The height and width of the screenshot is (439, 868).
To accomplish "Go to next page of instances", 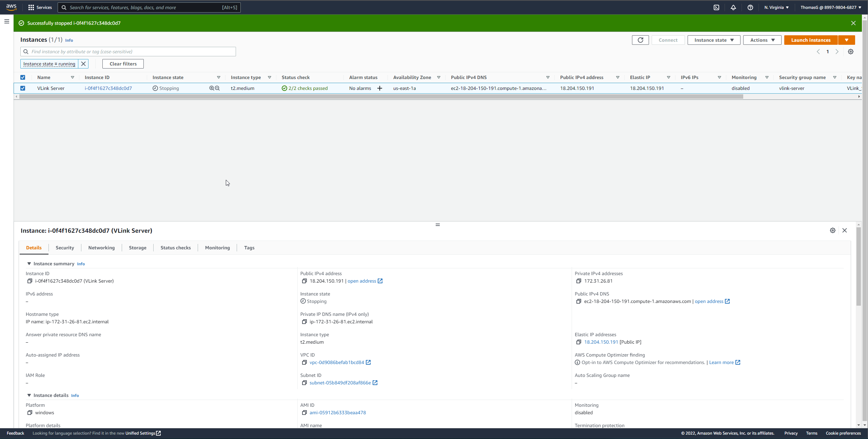I will click(x=836, y=52).
